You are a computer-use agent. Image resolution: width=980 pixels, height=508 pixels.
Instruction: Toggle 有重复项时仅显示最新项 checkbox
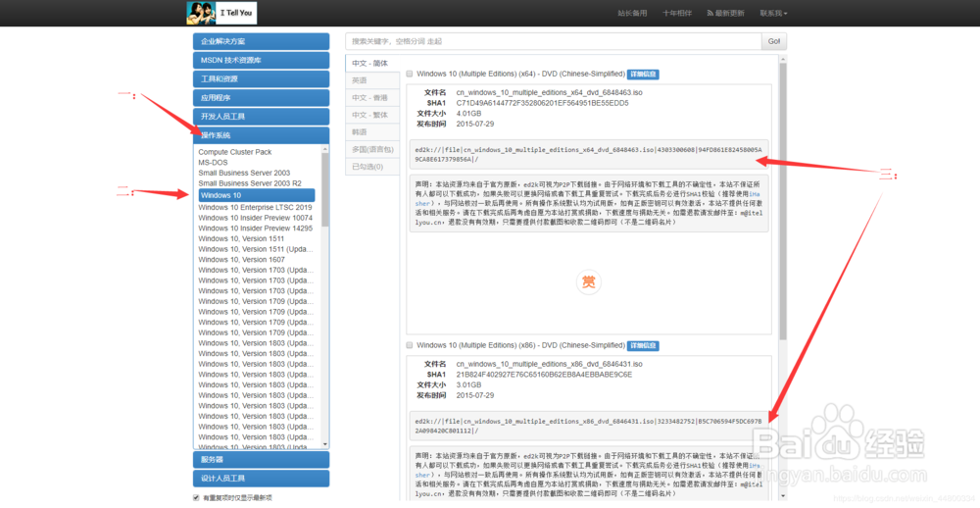196,498
